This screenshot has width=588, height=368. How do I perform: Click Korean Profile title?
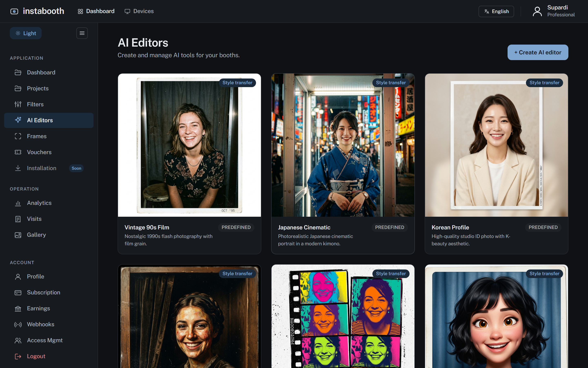point(450,227)
